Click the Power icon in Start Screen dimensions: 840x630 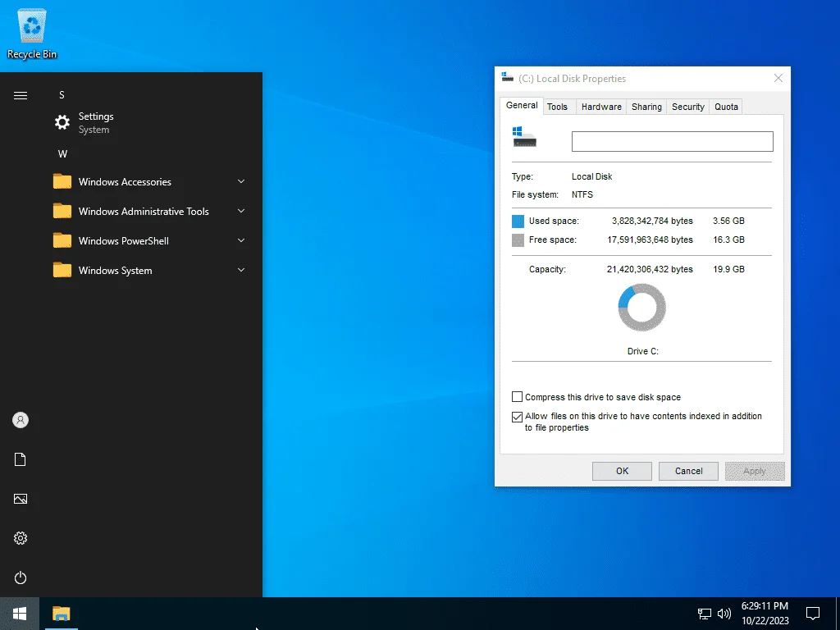click(x=21, y=577)
